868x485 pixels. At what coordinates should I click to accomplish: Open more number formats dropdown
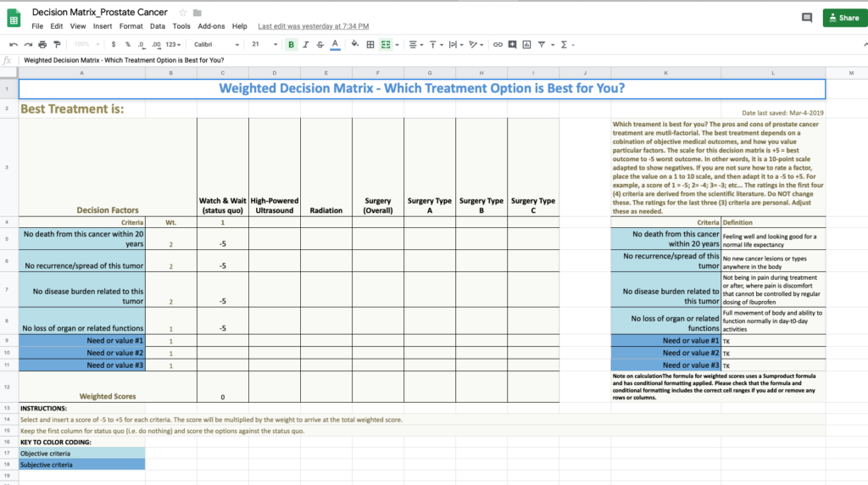point(173,45)
